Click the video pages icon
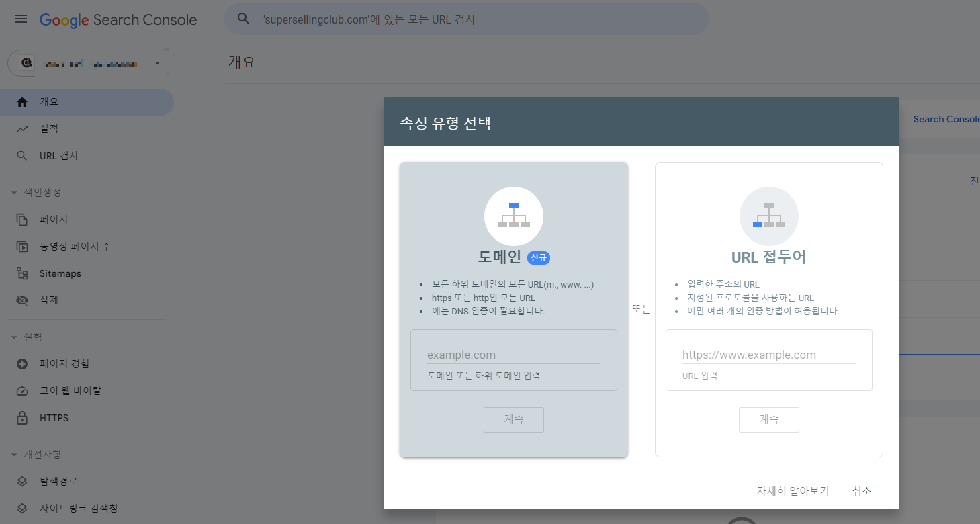The width and height of the screenshot is (980, 524). pos(22,247)
